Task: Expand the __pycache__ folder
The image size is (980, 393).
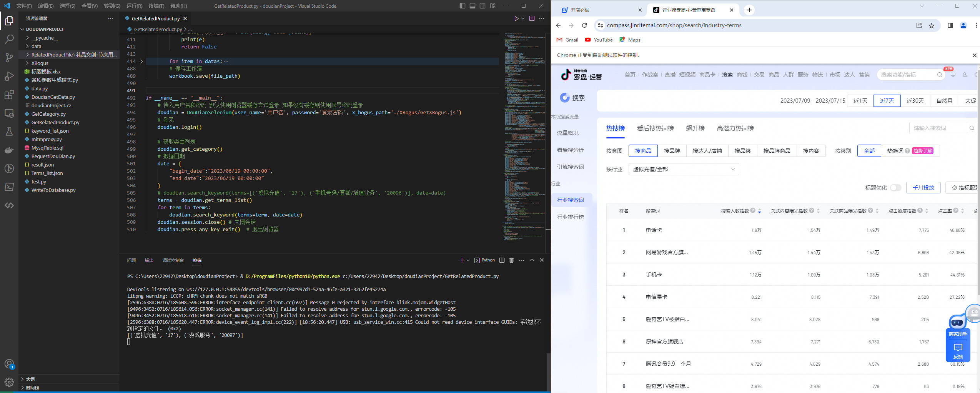Action: [x=45, y=38]
